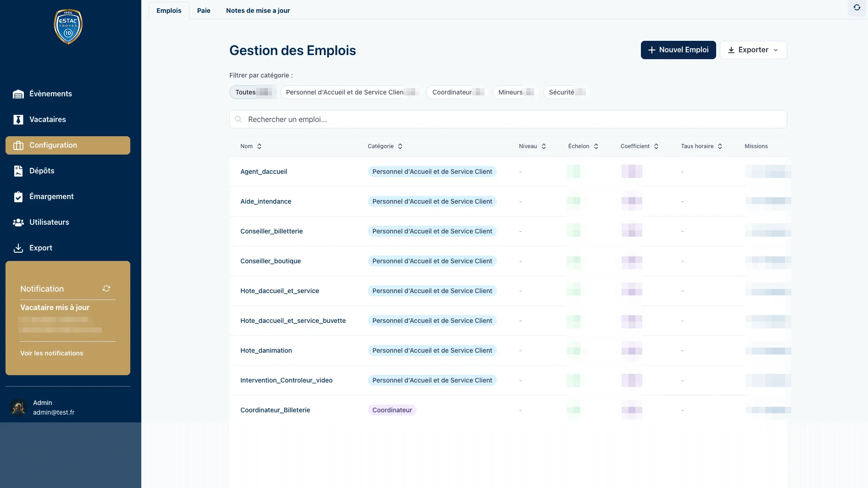Screen dimensions: 868x488
Task: Click the Vacataires person icon
Action: click(x=18, y=120)
